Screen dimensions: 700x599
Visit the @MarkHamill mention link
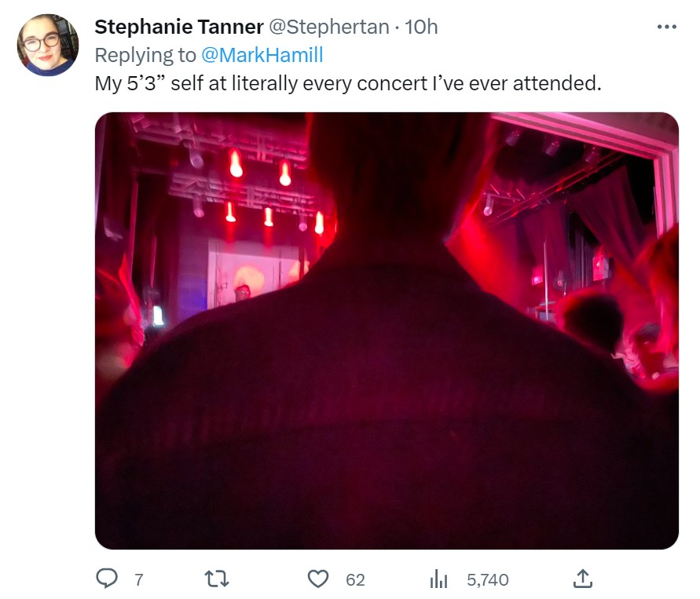click(x=264, y=55)
